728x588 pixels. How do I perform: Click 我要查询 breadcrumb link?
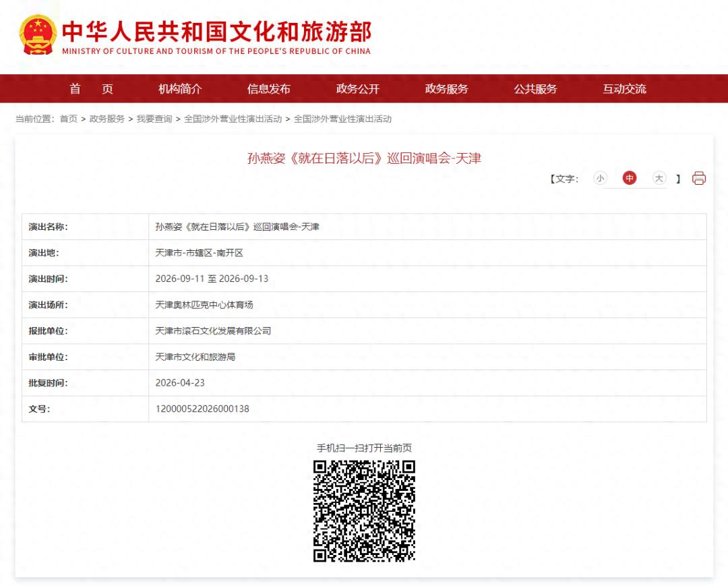[x=154, y=119]
